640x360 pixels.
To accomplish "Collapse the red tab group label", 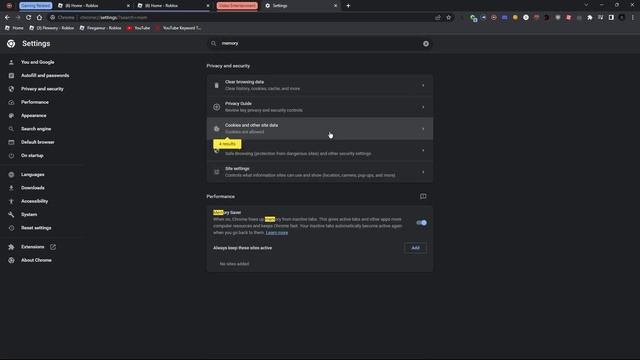I will 237,6.
